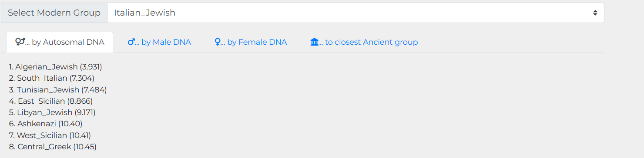Click the female symbol icon

coord(218,42)
